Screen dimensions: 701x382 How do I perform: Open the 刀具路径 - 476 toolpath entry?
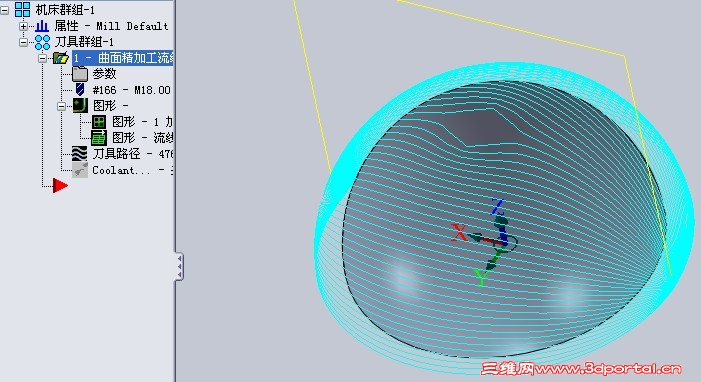(133, 154)
